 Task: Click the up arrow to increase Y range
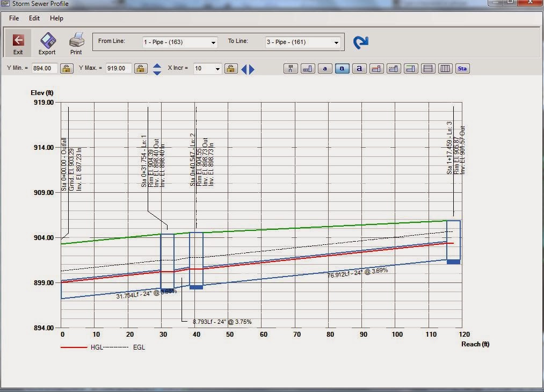tap(156, 65)
